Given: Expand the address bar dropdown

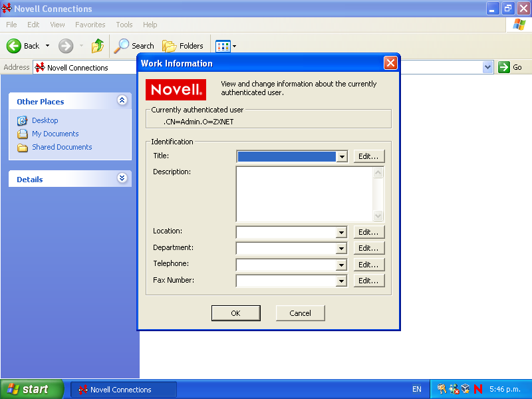Looking at the screenshot, I should point(487,67).
